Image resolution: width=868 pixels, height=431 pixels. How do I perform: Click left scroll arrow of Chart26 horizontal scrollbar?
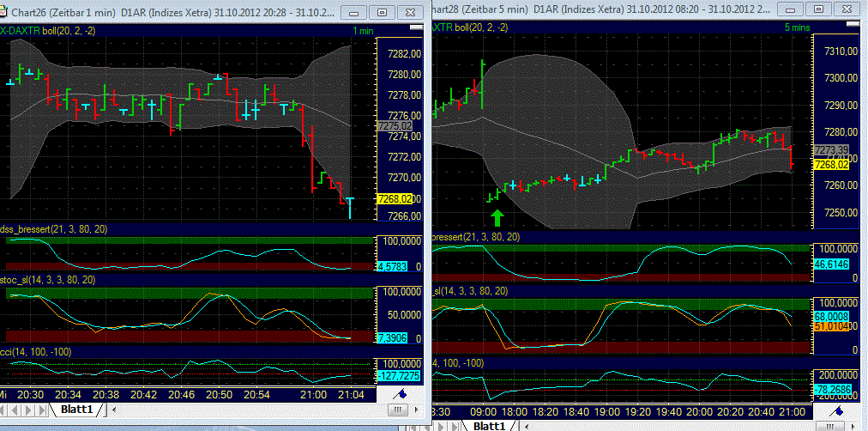[114, 410]
